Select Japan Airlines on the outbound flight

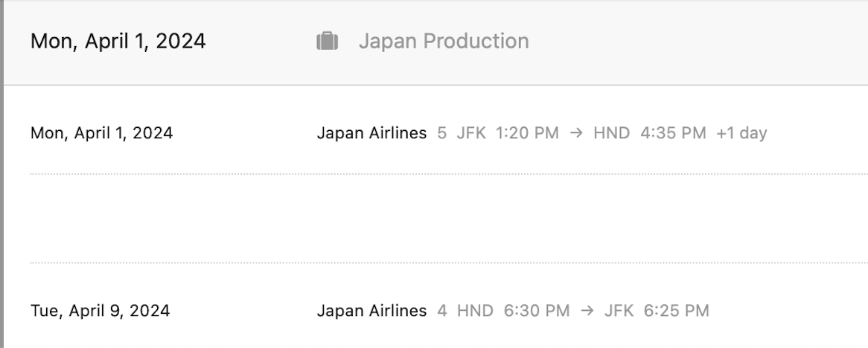tap(371, 133)
